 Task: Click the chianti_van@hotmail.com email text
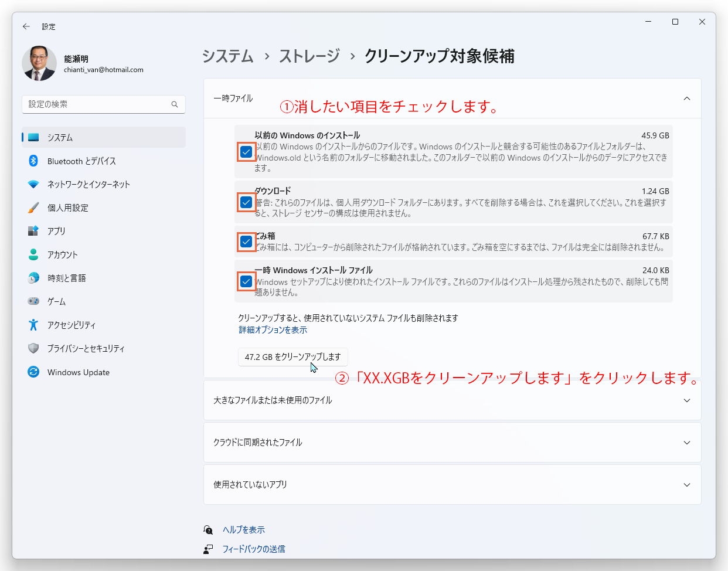click(104, 70)
